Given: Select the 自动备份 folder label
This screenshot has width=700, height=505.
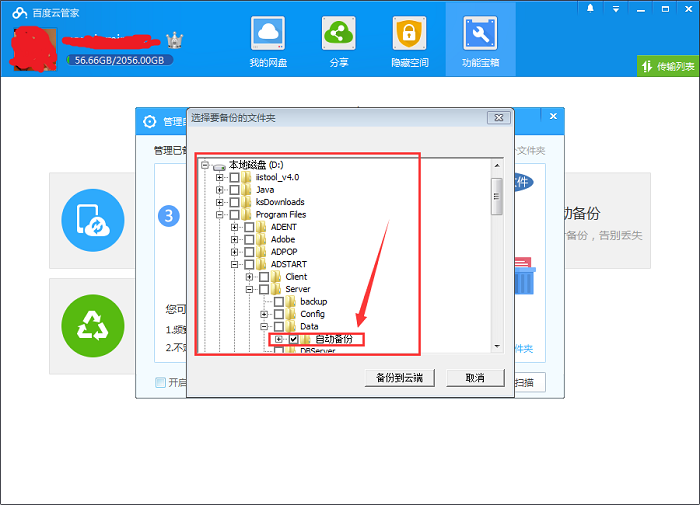Looking at the screenshot, I should pyautogui.click(x=334, y=339).
